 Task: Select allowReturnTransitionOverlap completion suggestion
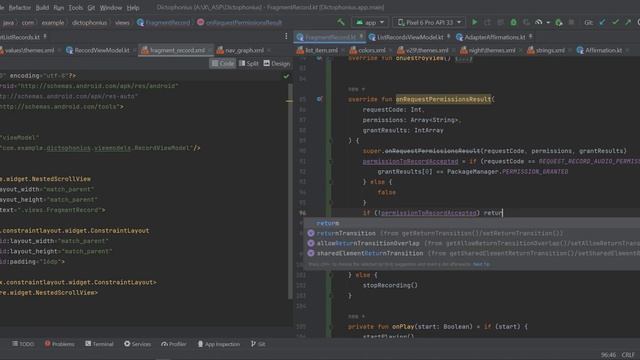coord(471,243)
